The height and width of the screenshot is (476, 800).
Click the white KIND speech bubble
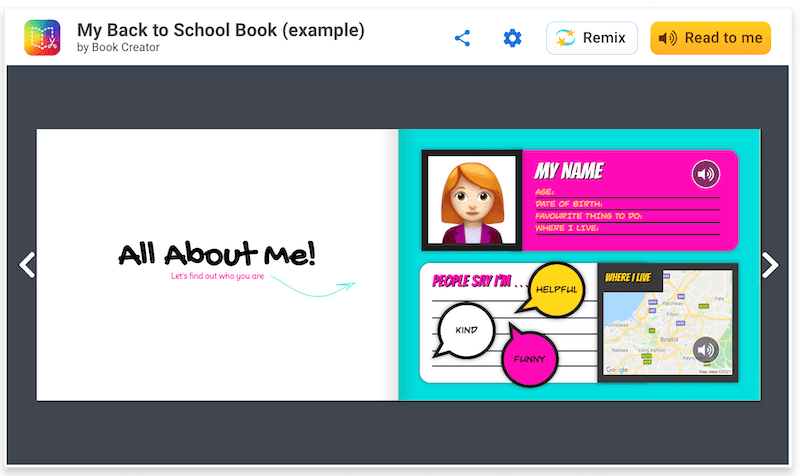[464, 330]
